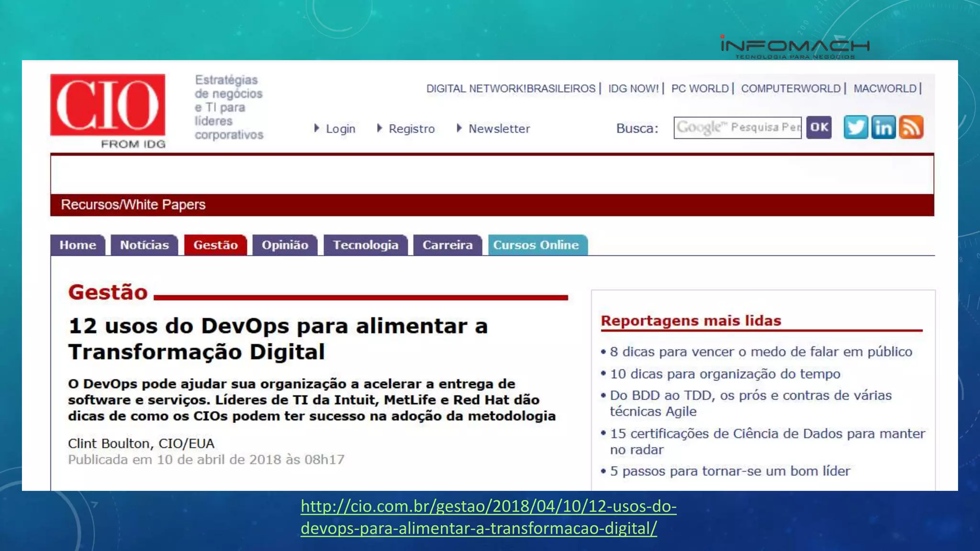Click the publication date 10 de abril de 2018

pyautogui.click(x=206, y=460)
